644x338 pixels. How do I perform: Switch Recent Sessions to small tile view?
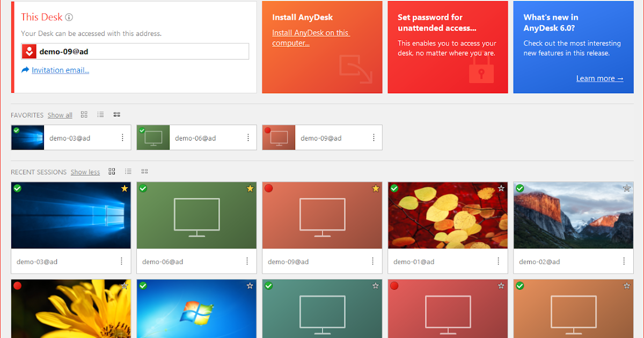pos(144,171)
